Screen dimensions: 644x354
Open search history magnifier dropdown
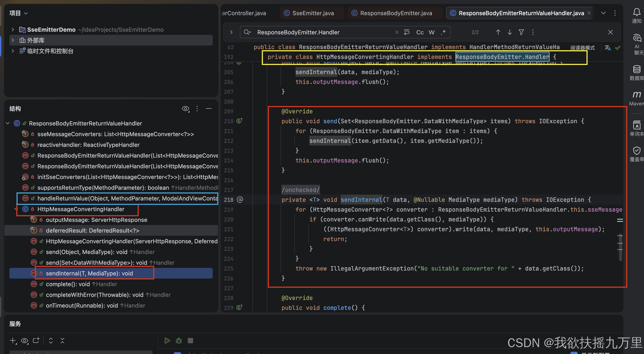coord(247,32)
